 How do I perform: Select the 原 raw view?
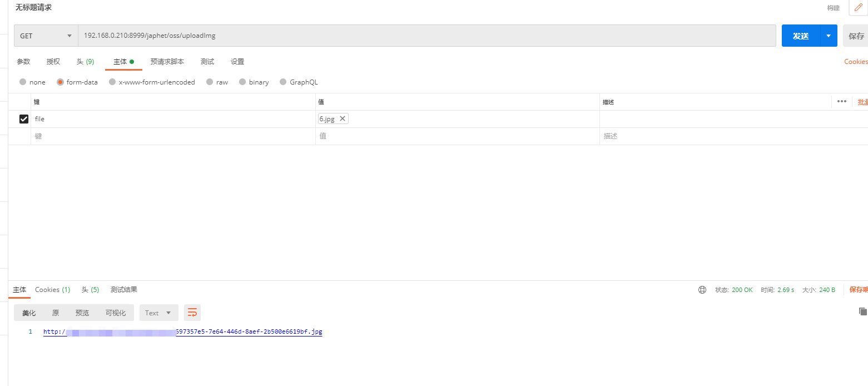coord(56,313)
